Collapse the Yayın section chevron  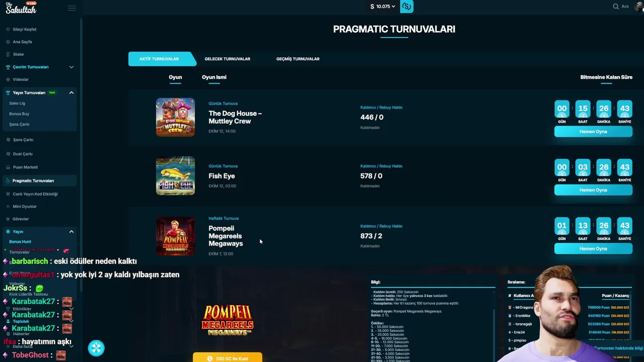(71, 231)
